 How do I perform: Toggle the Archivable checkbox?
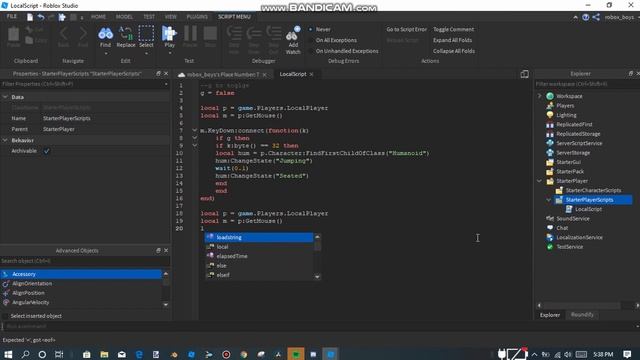pyautogui.click(x=47, y=151)
